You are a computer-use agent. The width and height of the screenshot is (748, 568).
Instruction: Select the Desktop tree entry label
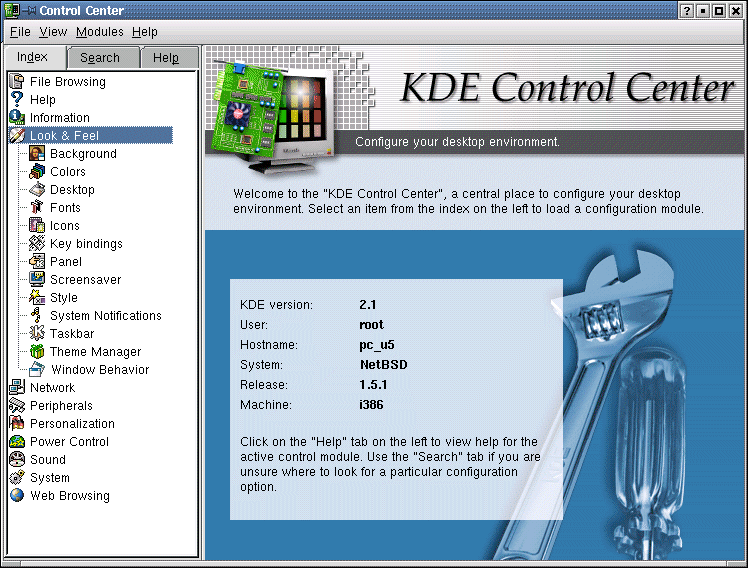72,189
